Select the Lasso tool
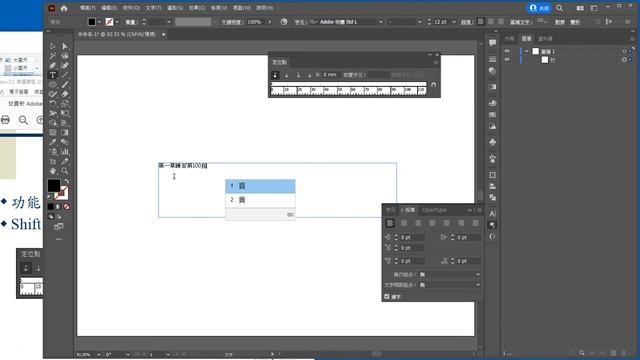 coord(65,56)
